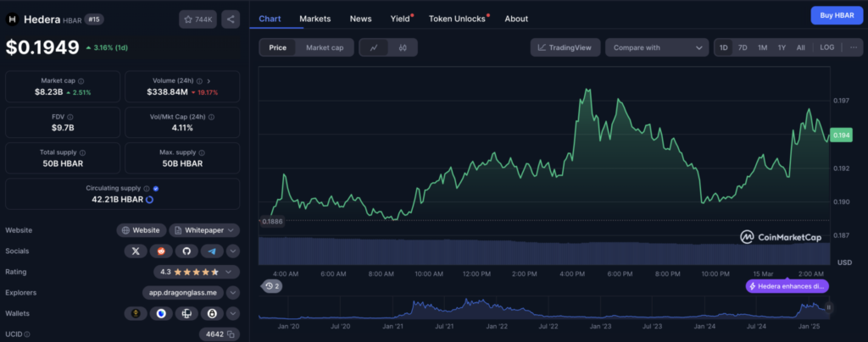Open the GitHub social link
Image resolution: width=868 pixels, height=342 pixels.
click(x=187, y=251)
